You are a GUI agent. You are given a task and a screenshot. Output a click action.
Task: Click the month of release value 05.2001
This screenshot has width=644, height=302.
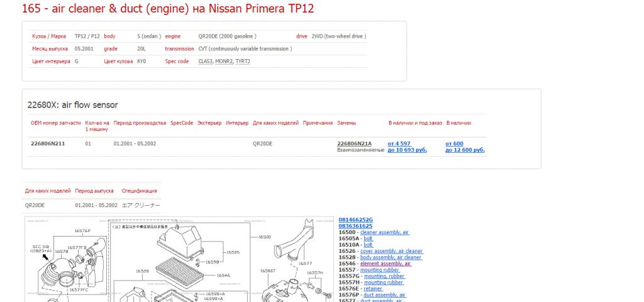click(x=84, y=48)
